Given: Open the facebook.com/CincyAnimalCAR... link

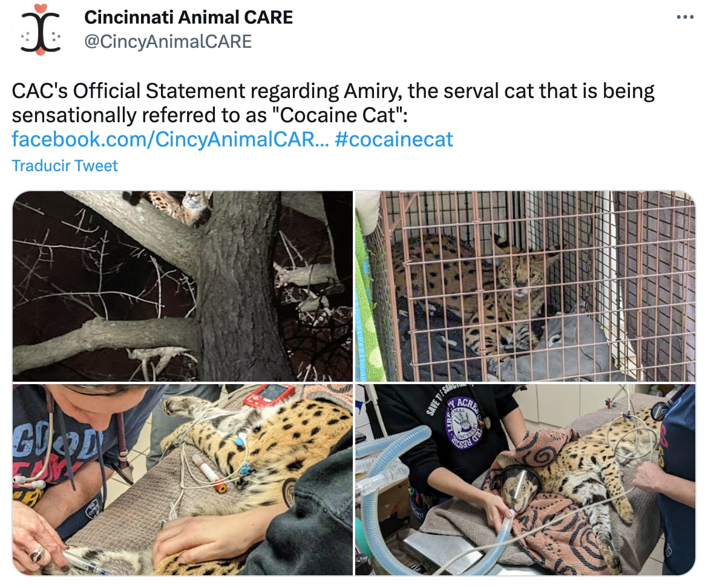Looking at the screenshot, I should (x=163, y=139).
